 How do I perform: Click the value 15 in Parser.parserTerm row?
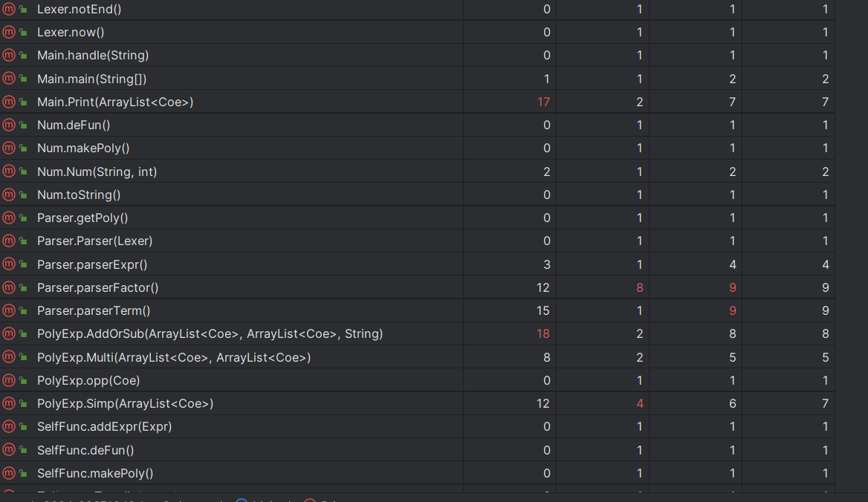click(543, 311)
